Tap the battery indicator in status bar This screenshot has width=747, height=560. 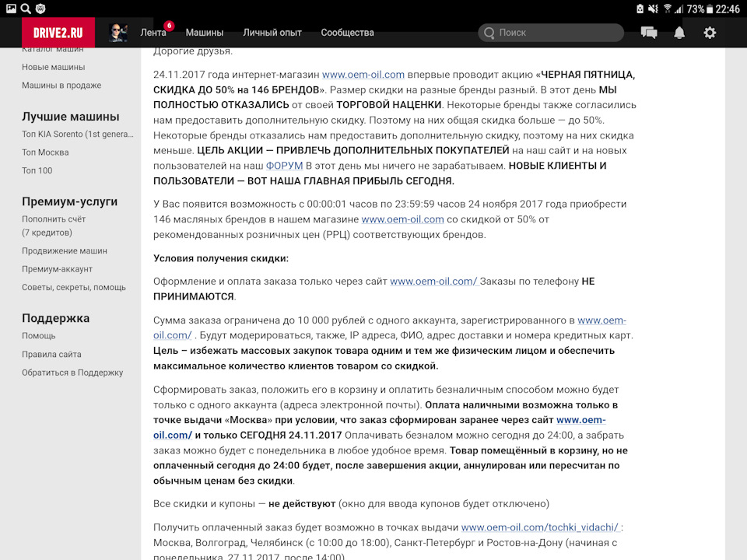pyautogui.click(x=710, y=9)
